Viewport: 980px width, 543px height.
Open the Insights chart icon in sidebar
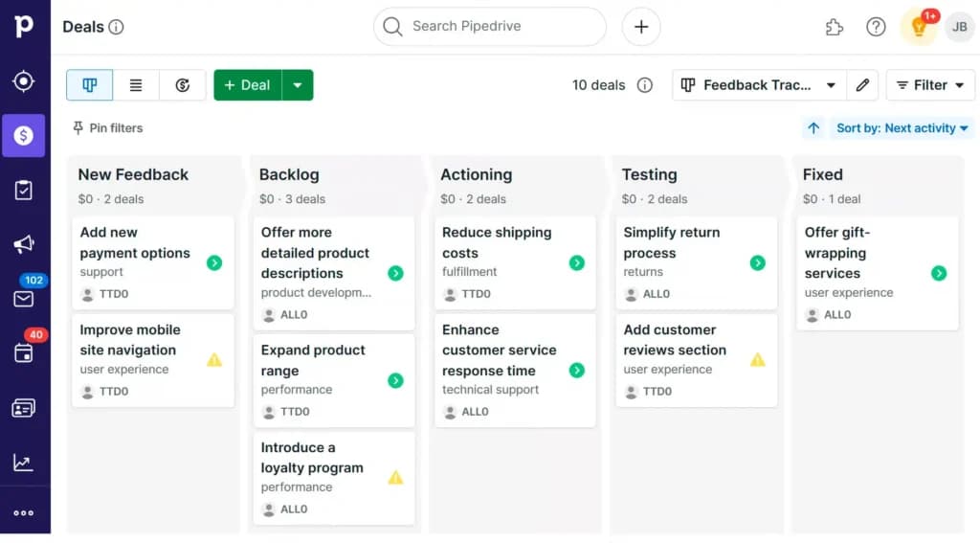(24, 463)
